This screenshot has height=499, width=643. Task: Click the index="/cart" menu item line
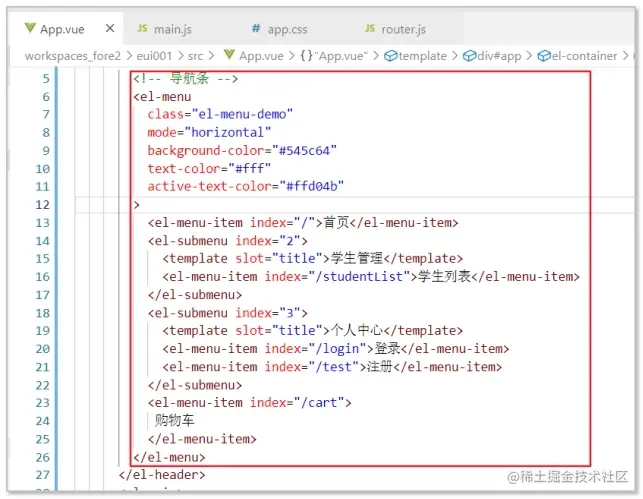[249, 403]
